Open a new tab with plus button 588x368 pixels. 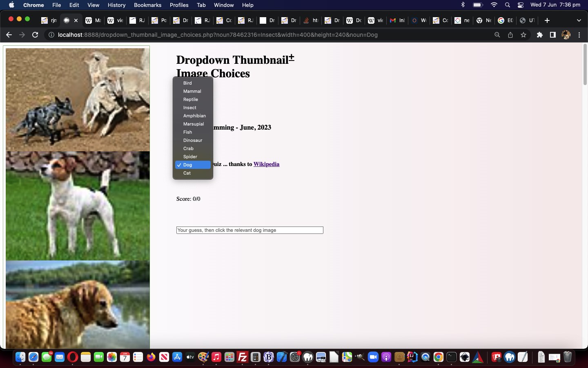click(547, 20)
